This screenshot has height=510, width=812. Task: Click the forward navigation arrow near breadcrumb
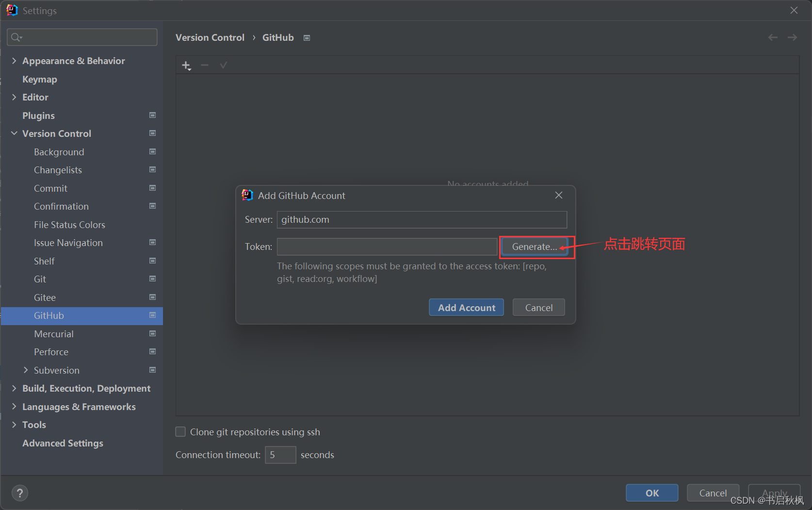[792, 37]
